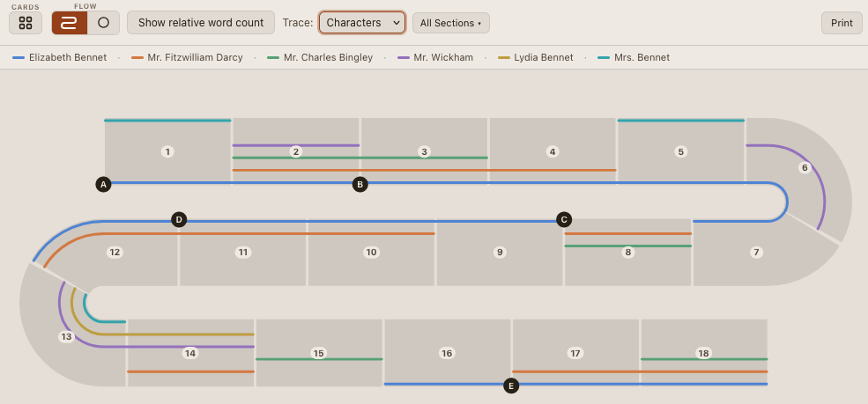Open scene 16 tile
Image resolution: width=868 pixels, height=404 pixels.
448,353
